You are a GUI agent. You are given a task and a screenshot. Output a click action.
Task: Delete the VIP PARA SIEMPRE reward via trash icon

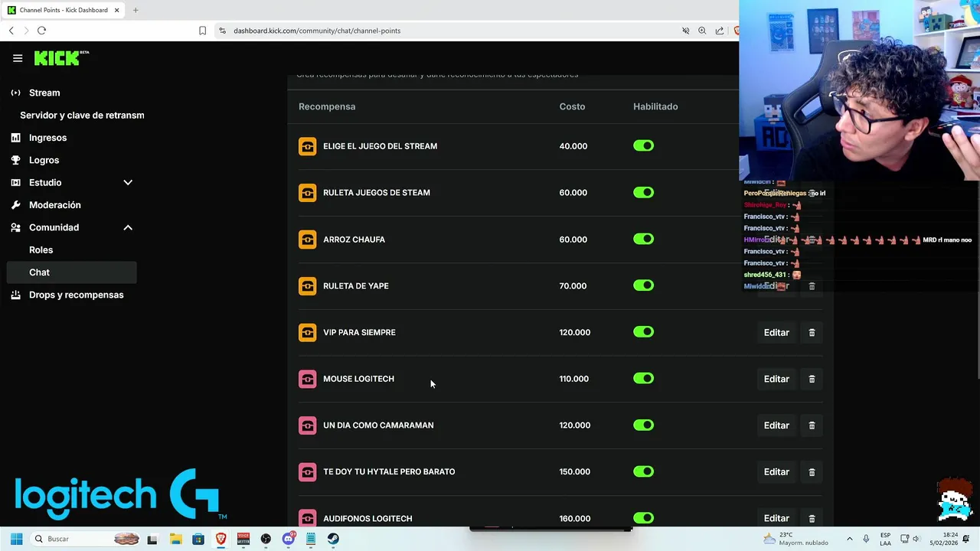[812, 333]
